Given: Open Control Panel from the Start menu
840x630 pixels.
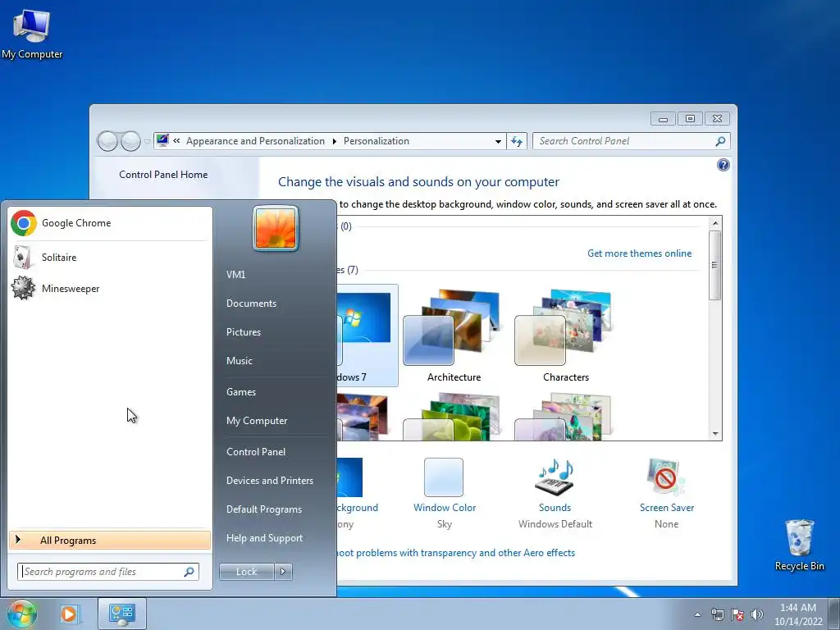Looking at the screenshot, I should point(256,452).
